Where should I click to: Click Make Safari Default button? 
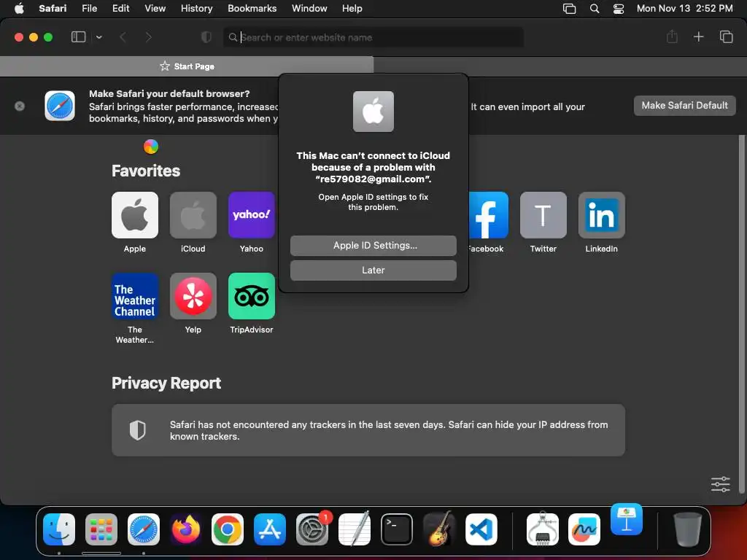click(684, 106)
